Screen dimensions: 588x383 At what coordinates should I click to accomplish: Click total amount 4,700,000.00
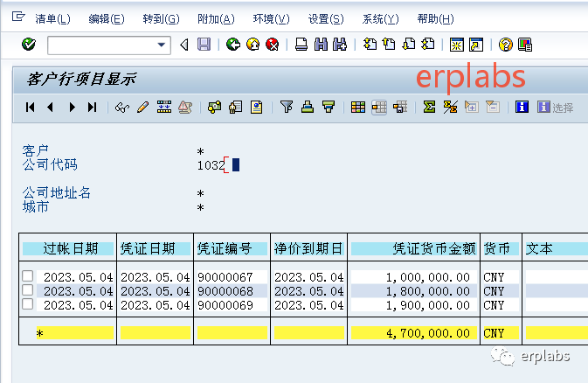click(x=428, y=333)
